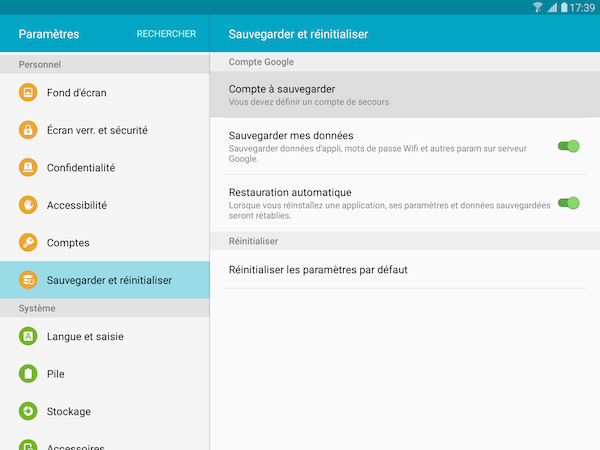Toggle the Restauration automatique switch
600x450 pixels.
[568, 203]
